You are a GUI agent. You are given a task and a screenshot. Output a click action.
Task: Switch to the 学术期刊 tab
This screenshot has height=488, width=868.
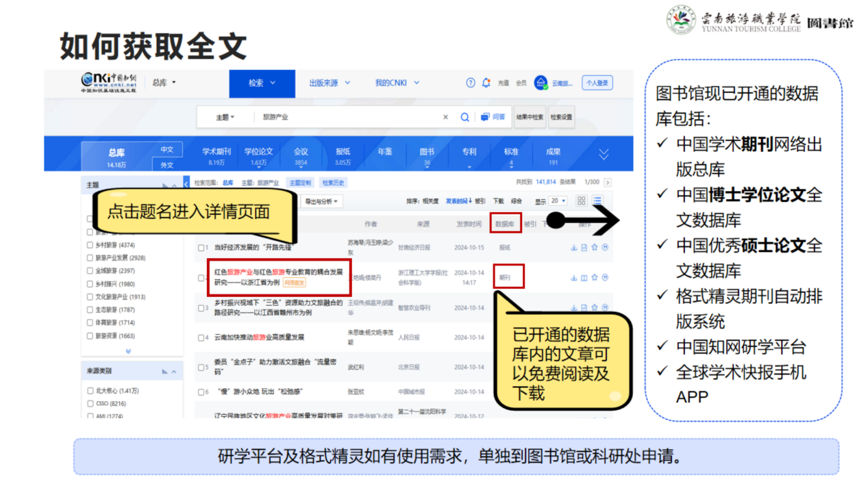point(216,156)
